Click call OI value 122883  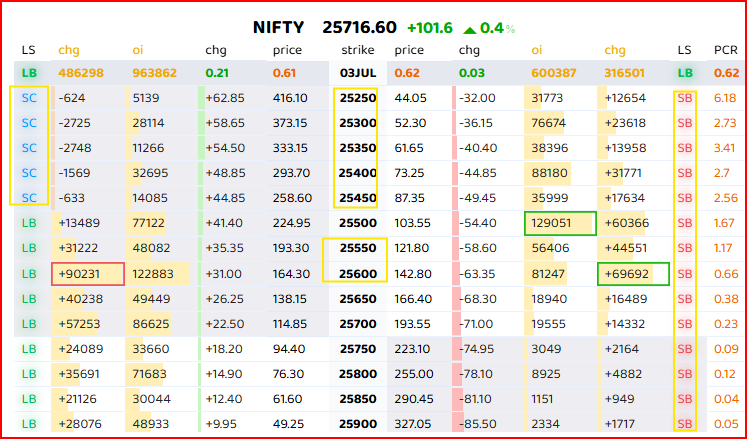[153, 274]
